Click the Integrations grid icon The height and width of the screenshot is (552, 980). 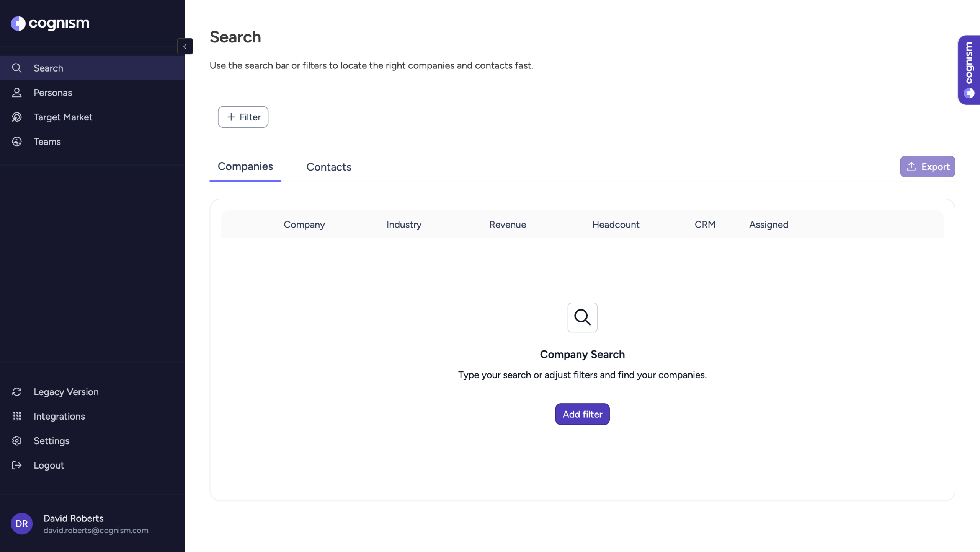point(17,416)
